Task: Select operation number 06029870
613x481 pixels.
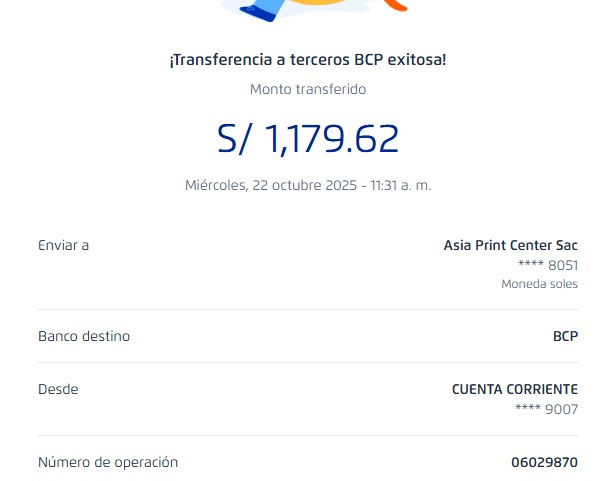Action: point(544,462)
